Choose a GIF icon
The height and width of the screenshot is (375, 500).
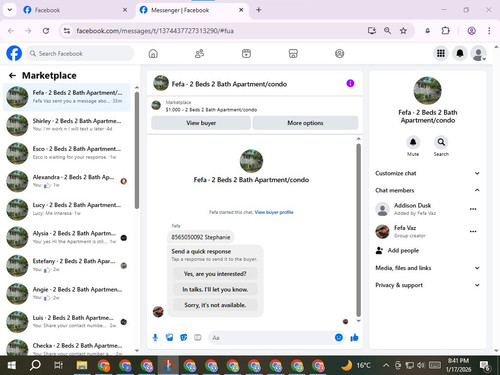tap(198, 338)
